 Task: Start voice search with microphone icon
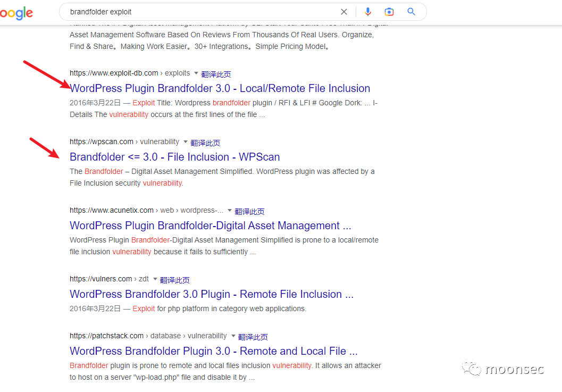pyautogui.click(x=368, y=12)
